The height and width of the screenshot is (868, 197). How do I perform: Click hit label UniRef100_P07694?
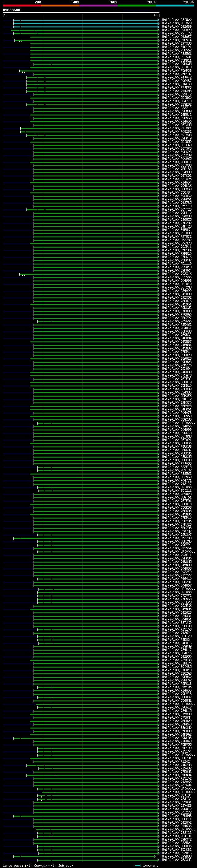(x=177, y=785)
